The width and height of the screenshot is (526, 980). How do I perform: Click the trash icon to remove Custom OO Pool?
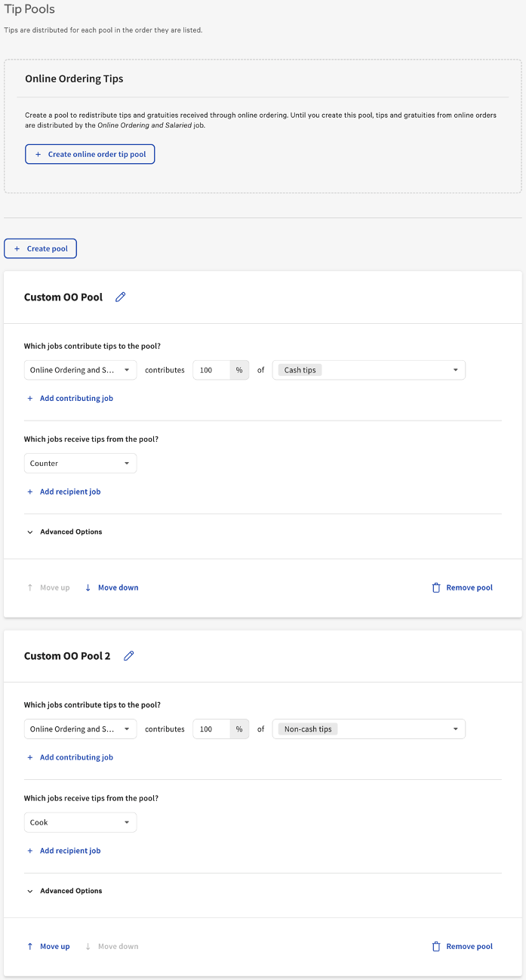click(x=435, y=587)
